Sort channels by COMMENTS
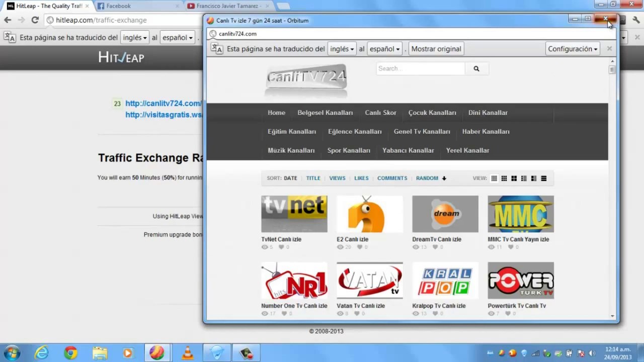 tap(392, 178)
